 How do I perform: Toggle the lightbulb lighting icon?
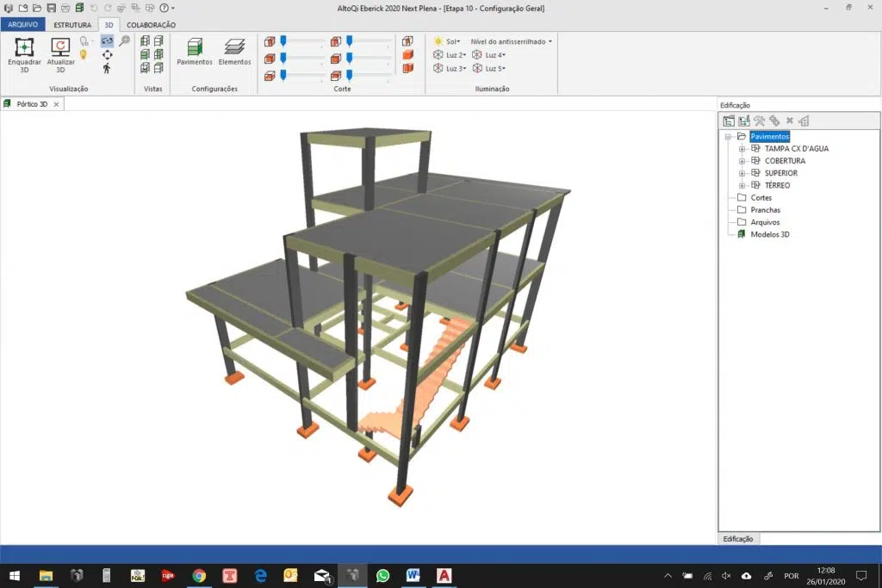point(84,54)
